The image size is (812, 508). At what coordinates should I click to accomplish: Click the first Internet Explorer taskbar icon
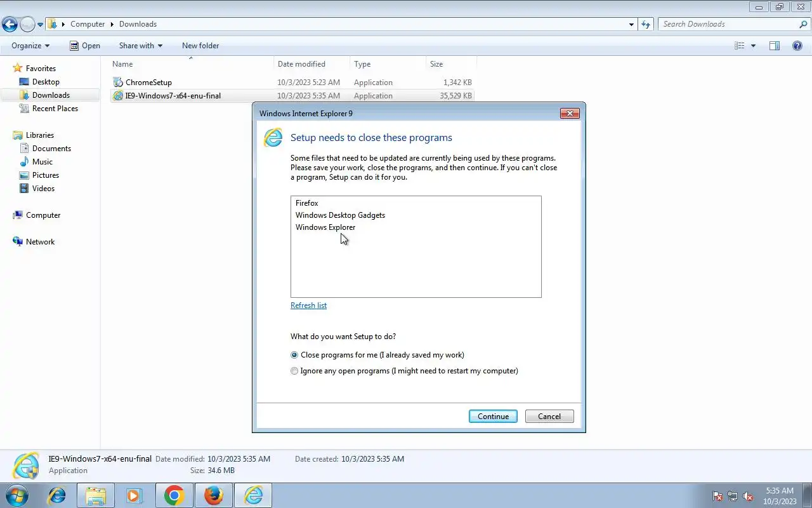point(57,495)
